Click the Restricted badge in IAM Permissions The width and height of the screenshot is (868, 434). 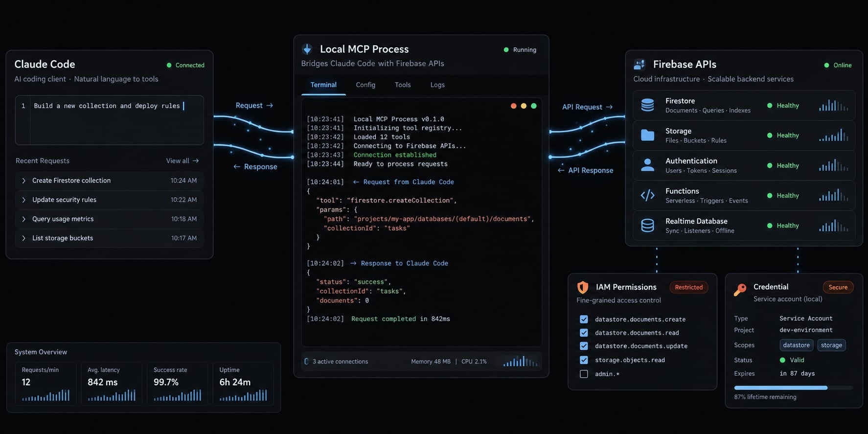(688, 287)
